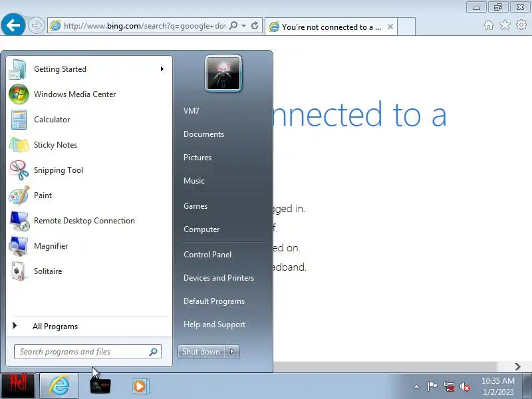
Task: Launch Windows Media Center icon
Action: pyautogui.click(x=19, y=94)
